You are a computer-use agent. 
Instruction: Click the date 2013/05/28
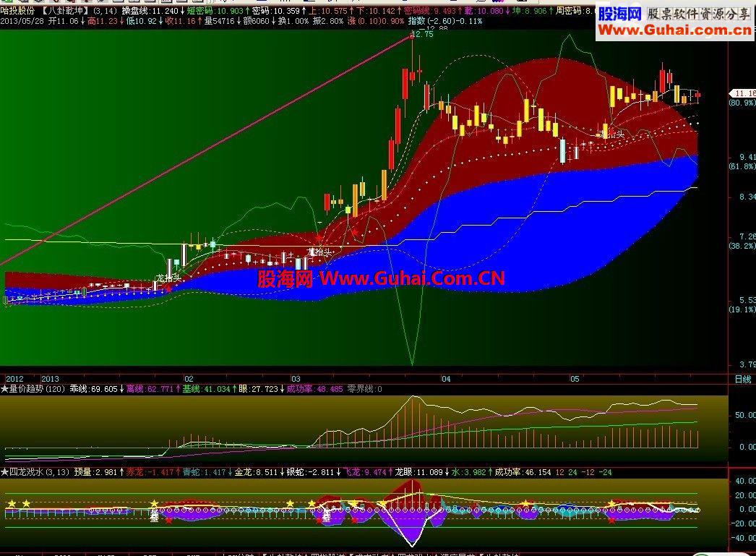click(x=22, y=21)
